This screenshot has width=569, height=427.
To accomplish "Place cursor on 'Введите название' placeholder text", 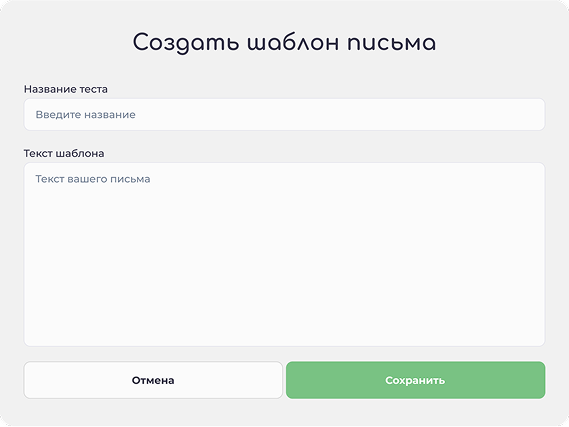I will (x=85, y=115).
